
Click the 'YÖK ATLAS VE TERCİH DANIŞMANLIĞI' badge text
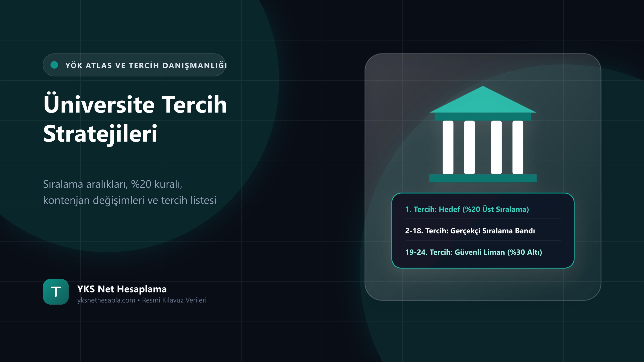[x=146, y=65]
